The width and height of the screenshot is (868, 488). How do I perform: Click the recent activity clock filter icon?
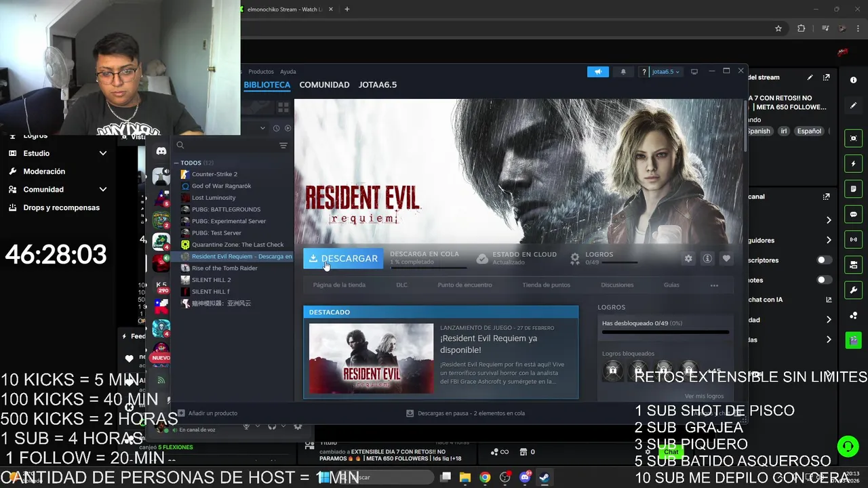click(x=276, y=128)
